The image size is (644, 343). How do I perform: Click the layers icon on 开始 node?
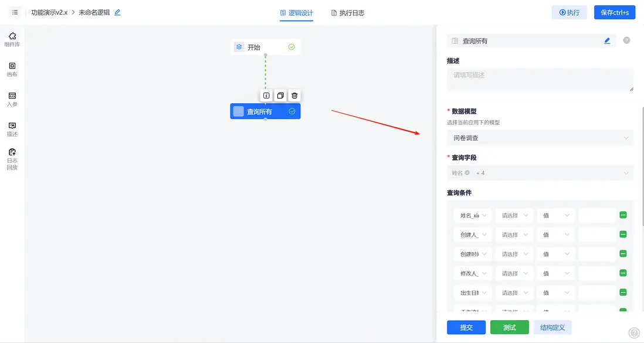tap(239, 47)
